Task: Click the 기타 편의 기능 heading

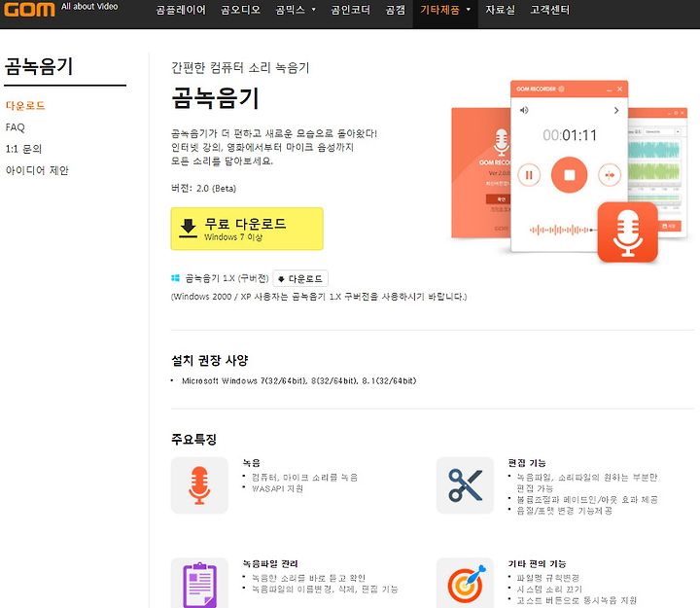Action: [537, 564]
